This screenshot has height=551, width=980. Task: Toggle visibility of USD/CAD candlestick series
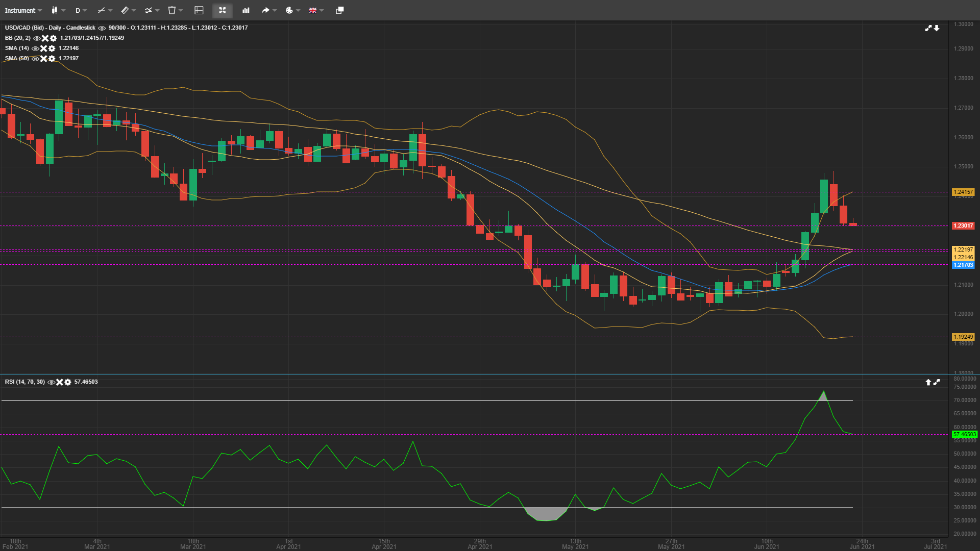click(x=102, y=28)
